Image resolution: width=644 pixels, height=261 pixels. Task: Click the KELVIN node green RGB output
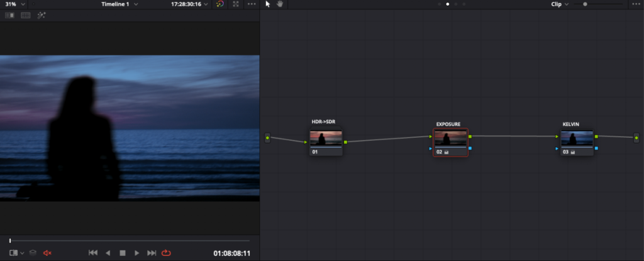click(x=596, y=136)
